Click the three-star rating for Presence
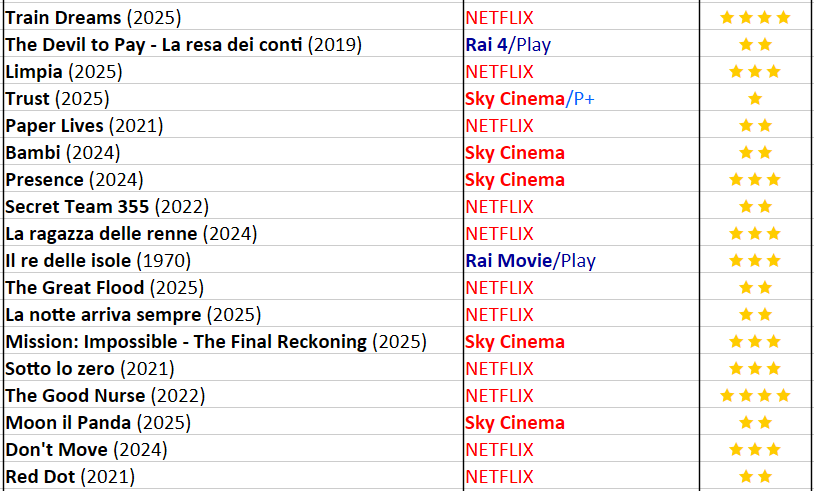The height and width of the screenshot is (491, 814). click(x=755, y=180)
